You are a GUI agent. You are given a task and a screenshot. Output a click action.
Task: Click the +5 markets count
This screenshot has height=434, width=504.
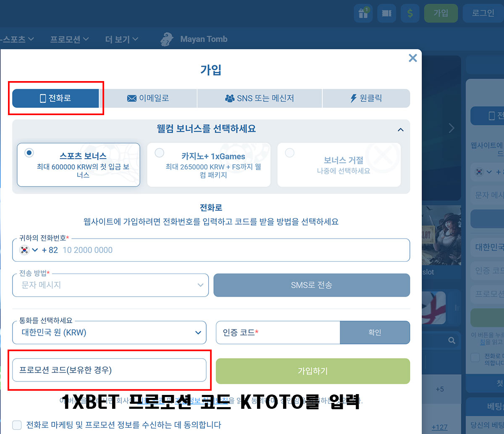pyautogui.click(x=440, y=389)
